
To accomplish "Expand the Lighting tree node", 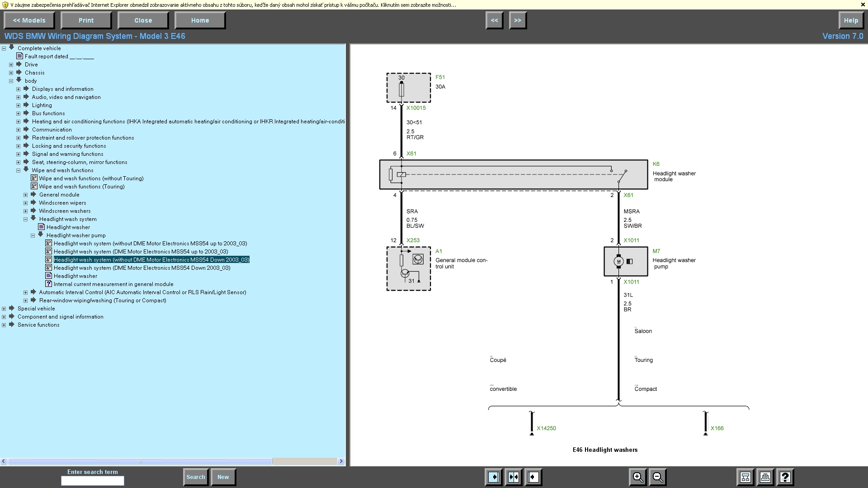I will tap(19, 105).
